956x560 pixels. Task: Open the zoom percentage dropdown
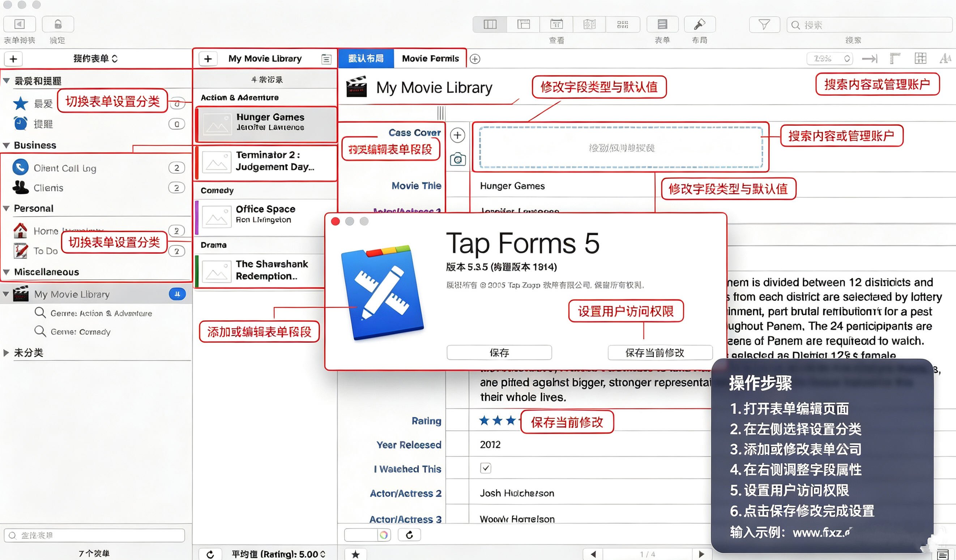click(830, 59)
